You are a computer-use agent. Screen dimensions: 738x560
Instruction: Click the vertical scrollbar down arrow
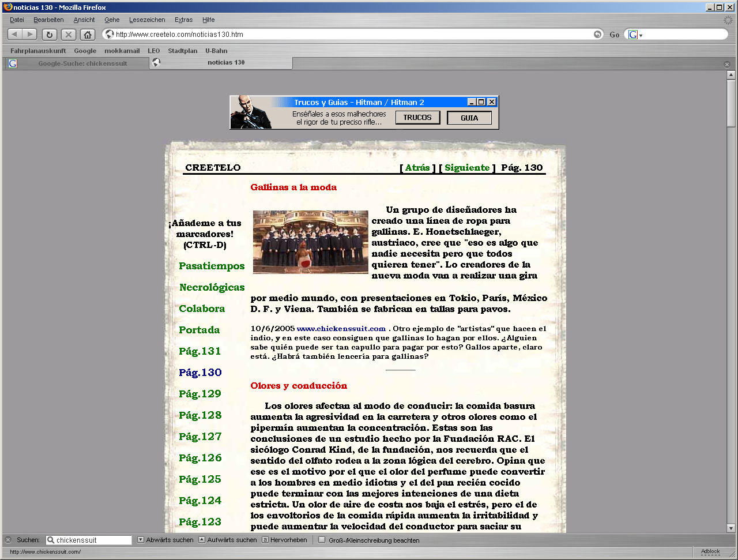click(x=731, y=528)
